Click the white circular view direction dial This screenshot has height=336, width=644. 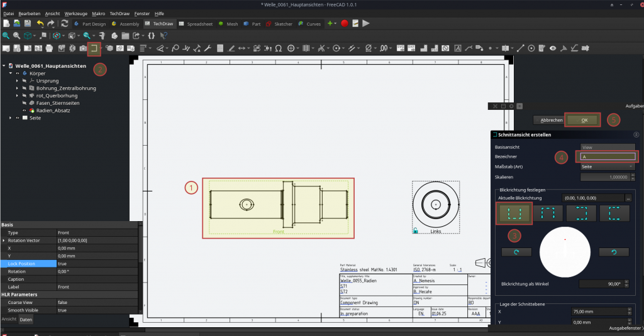(x=567, y=251)
